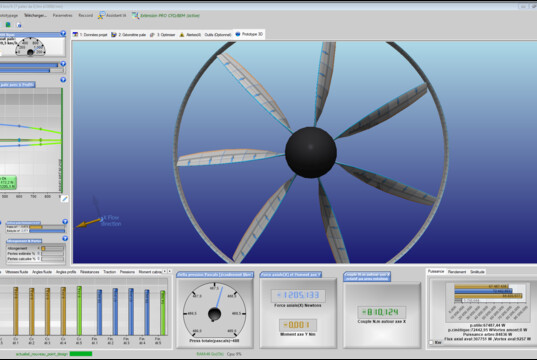The height and width of the screenshot is (360, 537).
Task: Click the pencil edit icon below graph
Action: click(x=64, y=199)
